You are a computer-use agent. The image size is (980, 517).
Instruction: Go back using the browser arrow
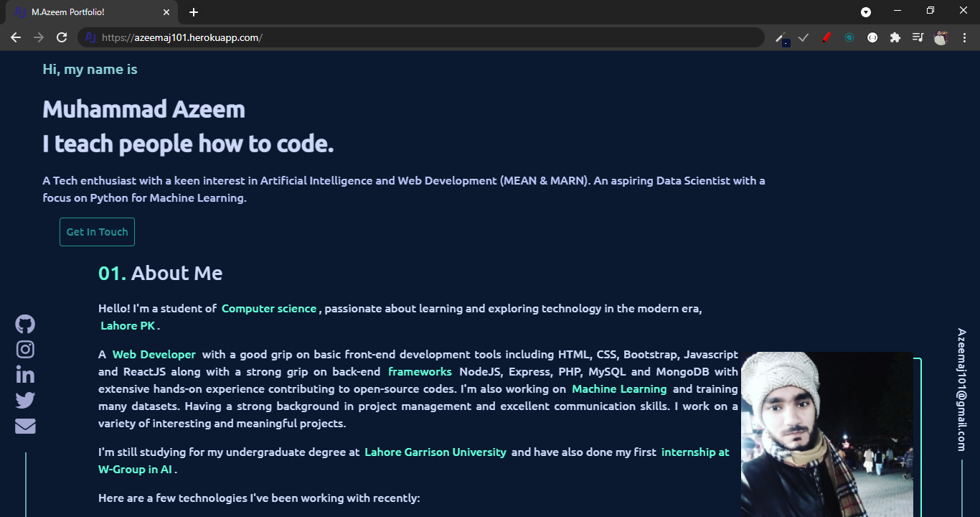tap(16, 37)
